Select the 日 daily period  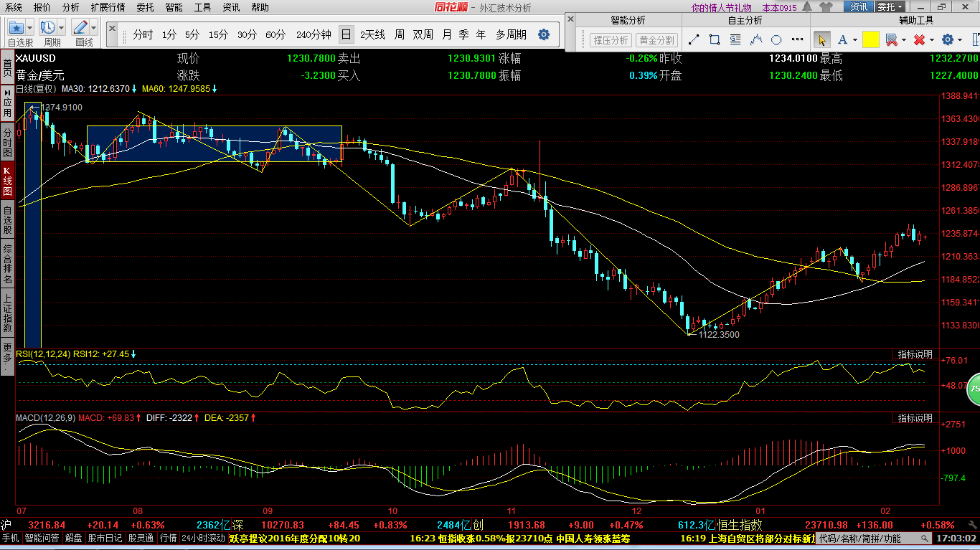pos(347,34)
